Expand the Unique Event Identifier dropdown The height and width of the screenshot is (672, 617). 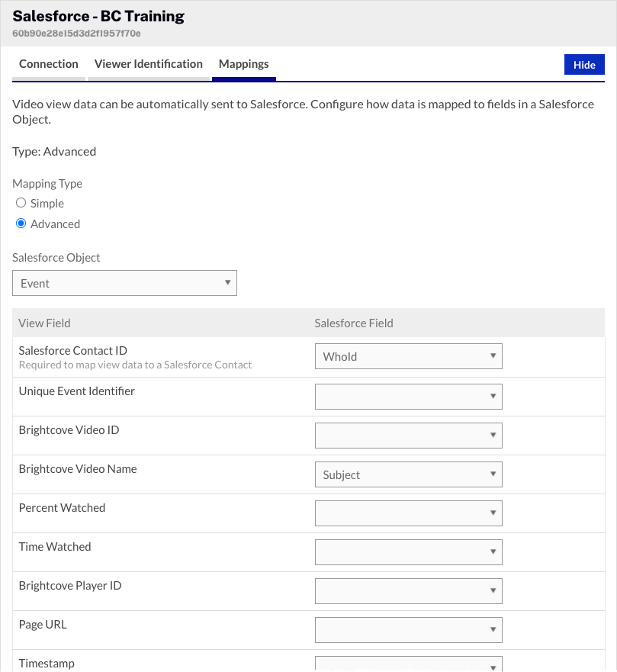[408, 396]
